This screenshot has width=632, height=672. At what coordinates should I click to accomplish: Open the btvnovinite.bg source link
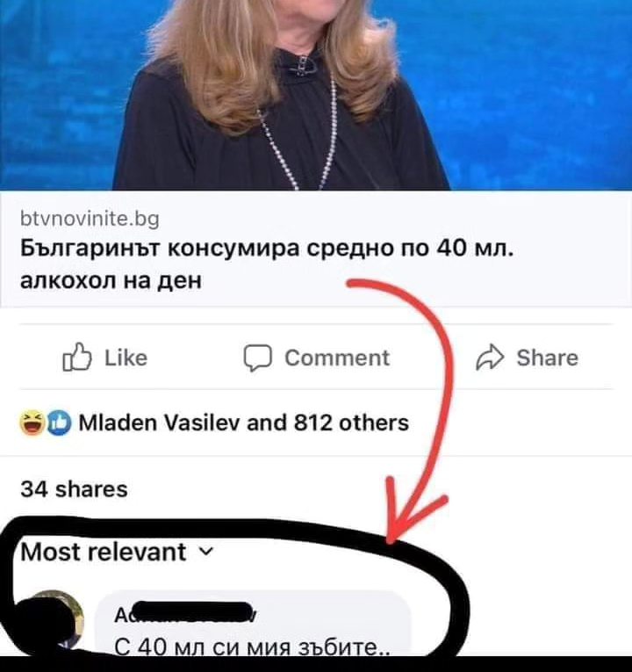(90, 219)
